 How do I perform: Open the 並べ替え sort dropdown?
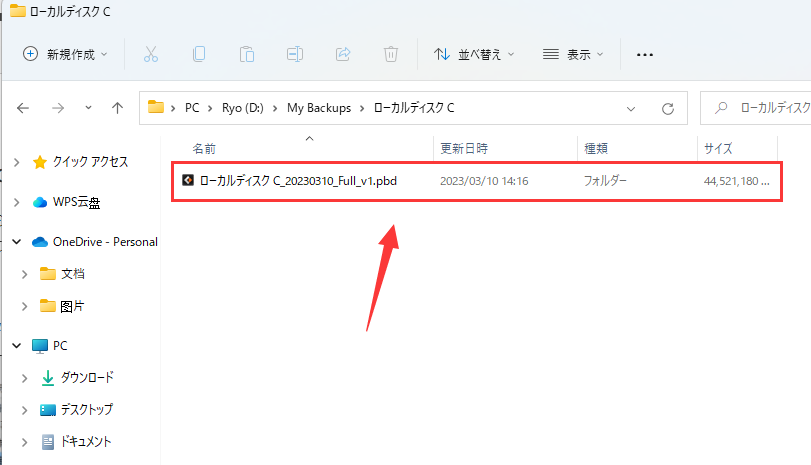(474, 54)
